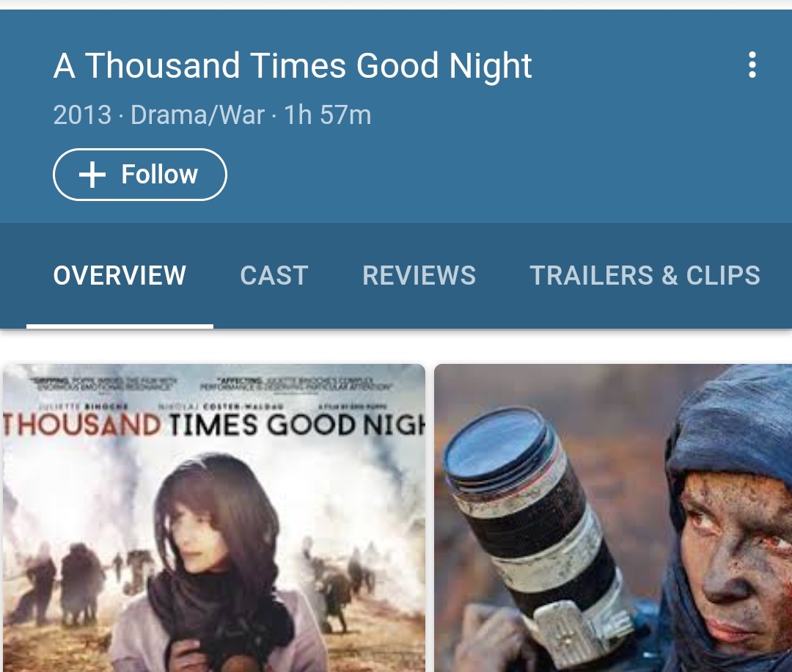Follow A Thousand Times Good Night
792x672 pixels.
tap(140, 175)
